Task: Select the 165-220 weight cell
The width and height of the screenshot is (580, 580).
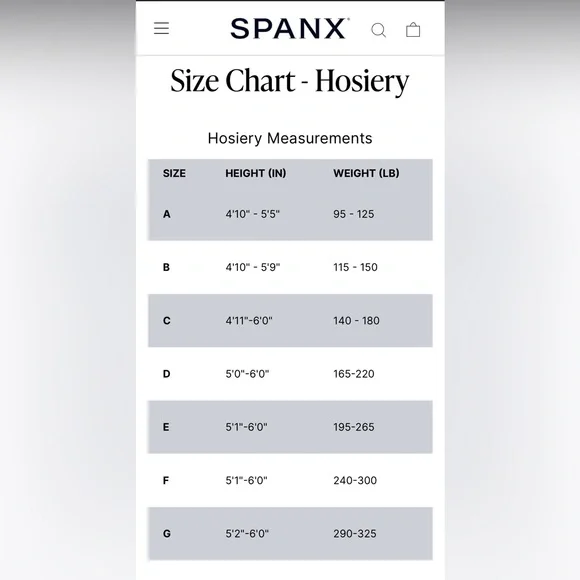Action: click(x=354, y=374)
